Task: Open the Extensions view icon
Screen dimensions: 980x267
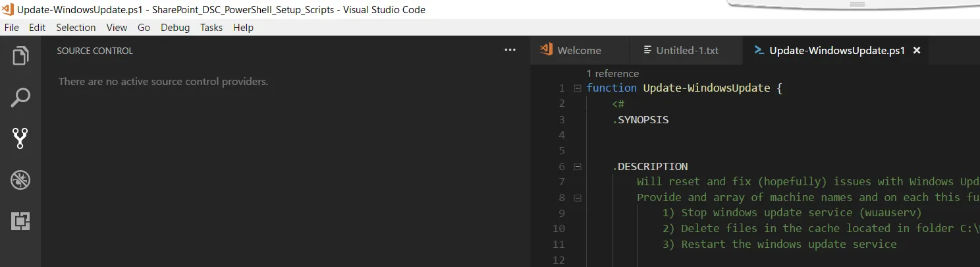Action: point(20,222)
